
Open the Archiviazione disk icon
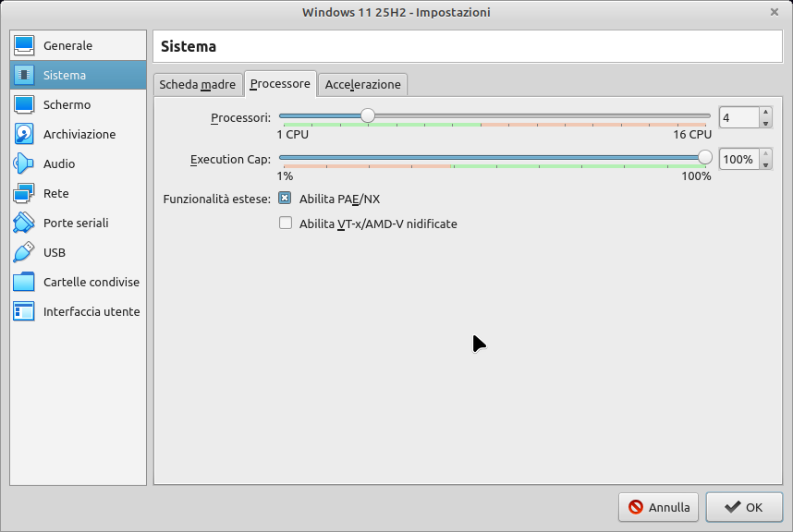(24, 134)
